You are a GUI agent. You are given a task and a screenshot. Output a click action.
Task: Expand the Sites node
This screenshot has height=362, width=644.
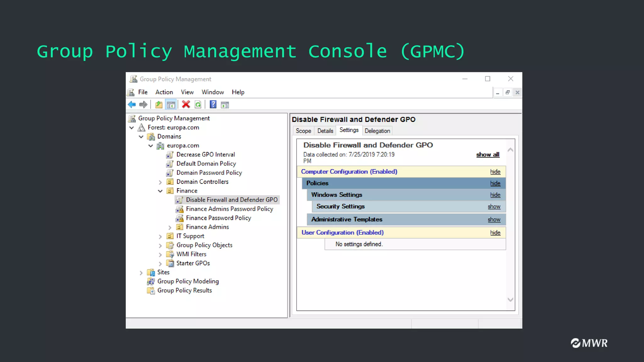[x=141, y=273]
